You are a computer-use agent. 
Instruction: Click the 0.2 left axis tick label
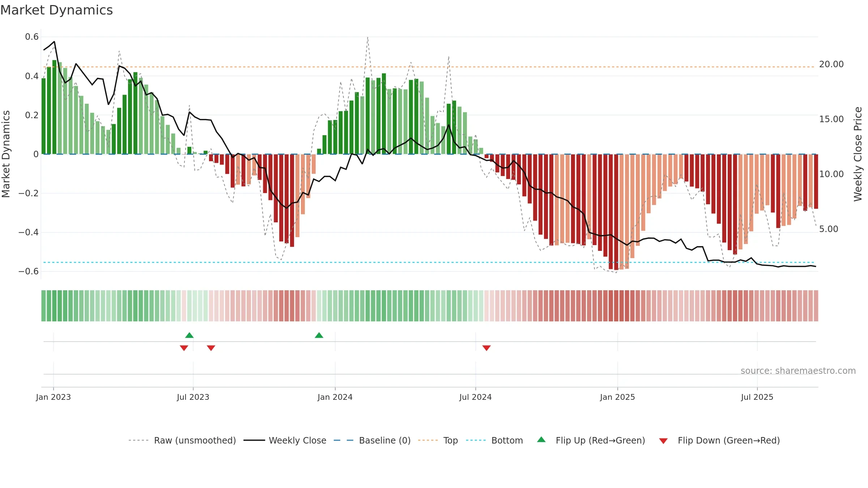tap(32, 115)
